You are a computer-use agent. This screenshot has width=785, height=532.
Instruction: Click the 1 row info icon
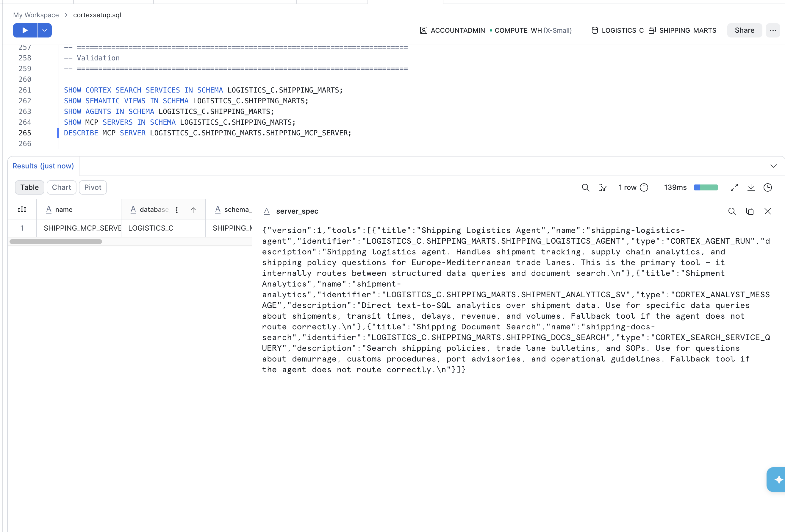click(x=644, y=187)
